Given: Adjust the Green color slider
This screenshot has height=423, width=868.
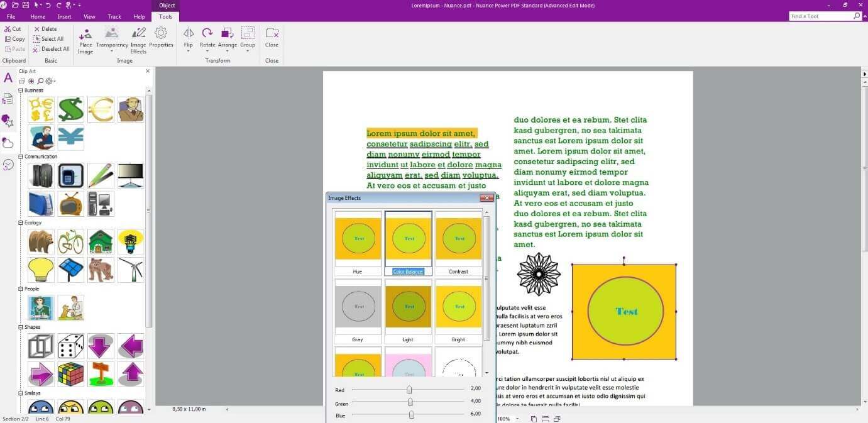Looking at the screenshot, I should pyautogui.click(x=409, y=404).
